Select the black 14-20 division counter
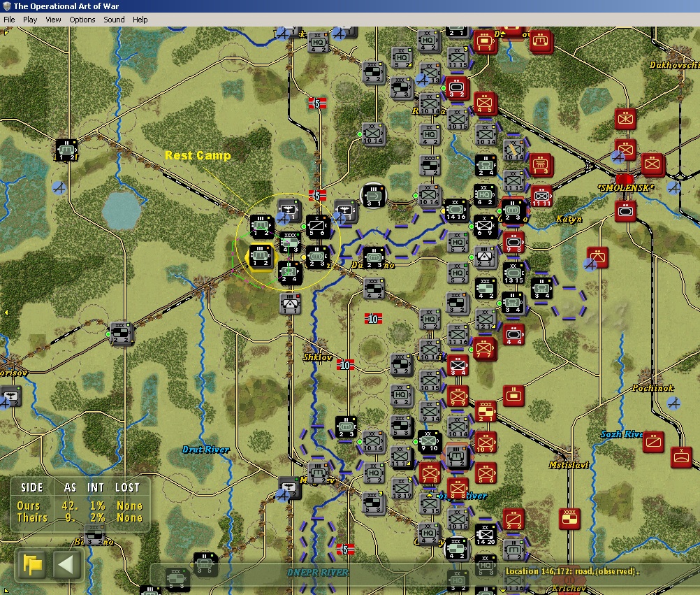Viewport: 700px width, 595px height. [x=486, y=535]
